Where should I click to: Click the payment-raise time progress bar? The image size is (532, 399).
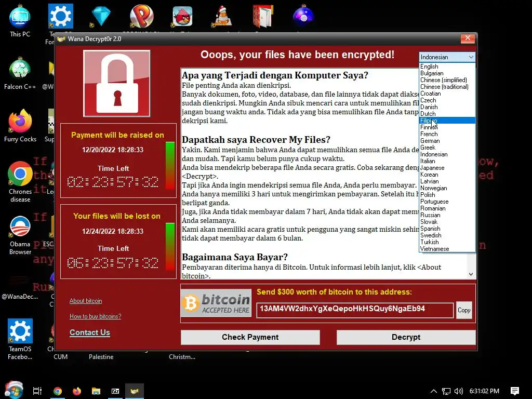coord(170,166)
